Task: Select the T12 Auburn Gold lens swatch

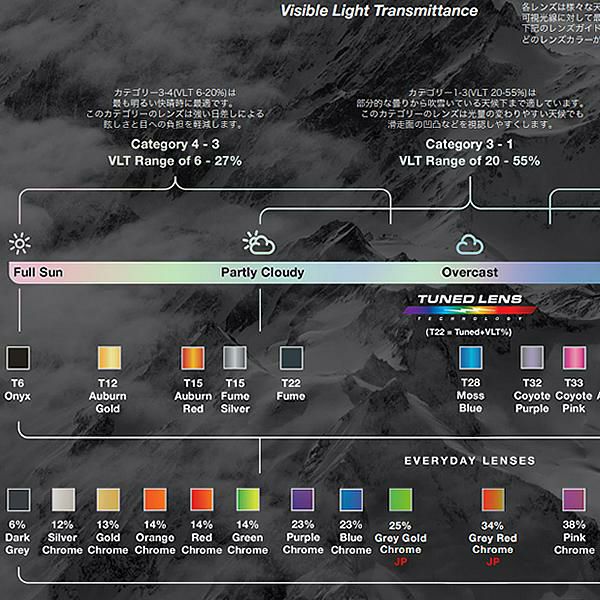Action: pyautogui.click(x=110, y=358)
